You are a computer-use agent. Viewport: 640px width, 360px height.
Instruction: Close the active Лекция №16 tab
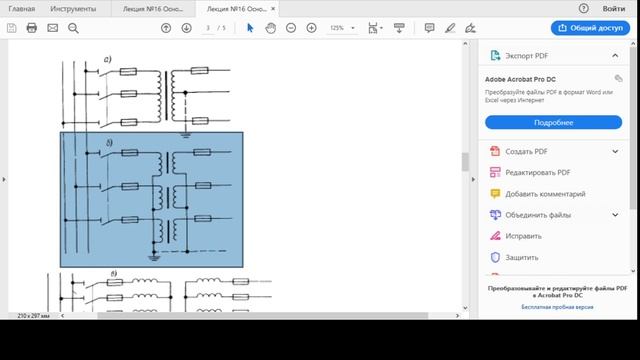273,9
